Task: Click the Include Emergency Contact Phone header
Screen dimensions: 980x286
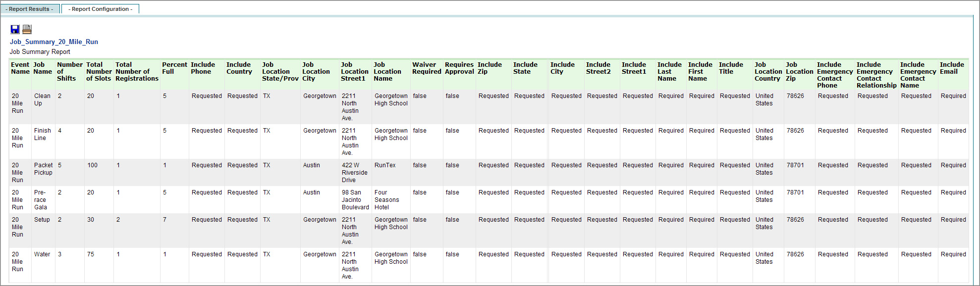Action: (835, 75)
